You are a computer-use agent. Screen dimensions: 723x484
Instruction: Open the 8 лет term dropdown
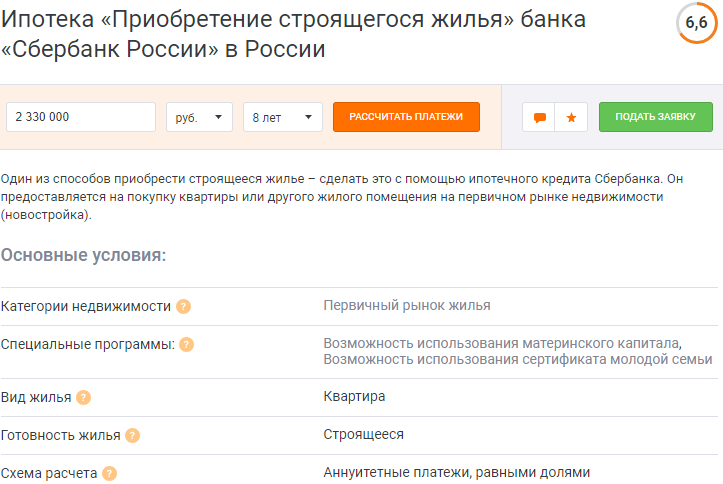click(283, 117)
